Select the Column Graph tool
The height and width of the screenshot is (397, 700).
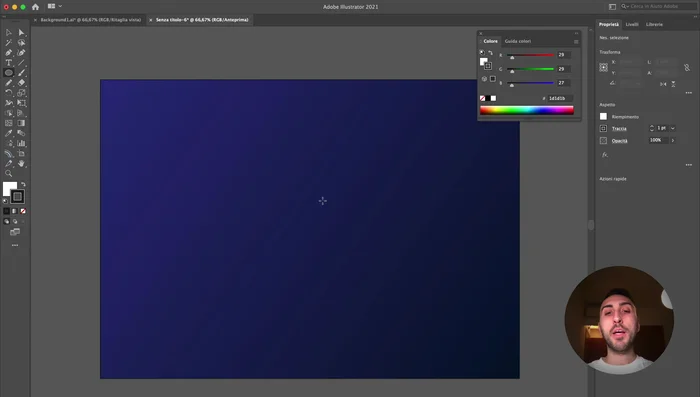[x=21, y=143]
